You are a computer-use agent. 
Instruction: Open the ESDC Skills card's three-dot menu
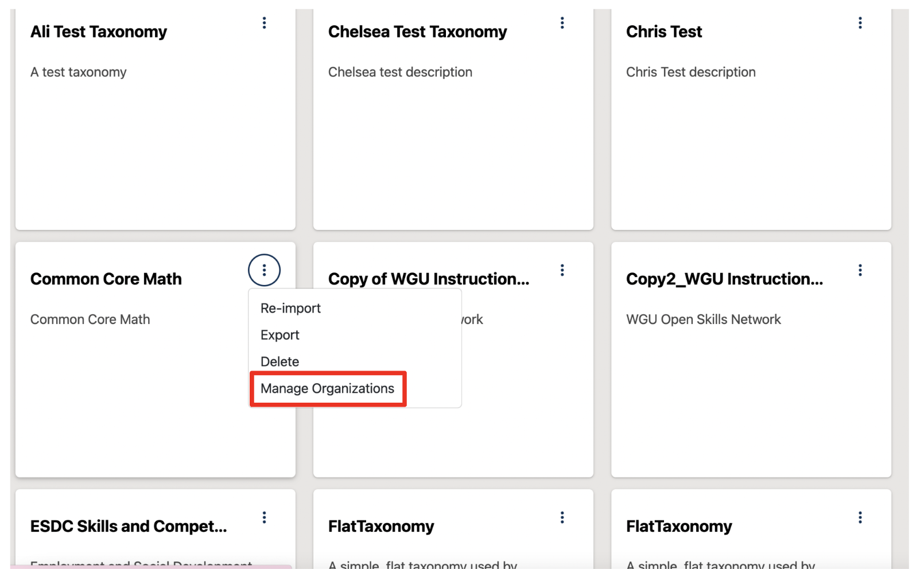[x=264, y=517]
